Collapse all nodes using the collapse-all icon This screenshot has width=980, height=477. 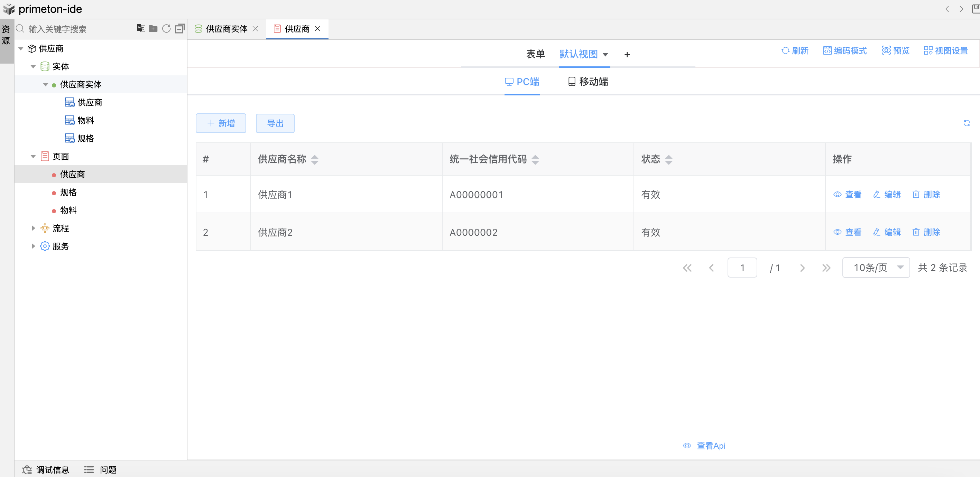pyautogui.click(x=179, y=29)
